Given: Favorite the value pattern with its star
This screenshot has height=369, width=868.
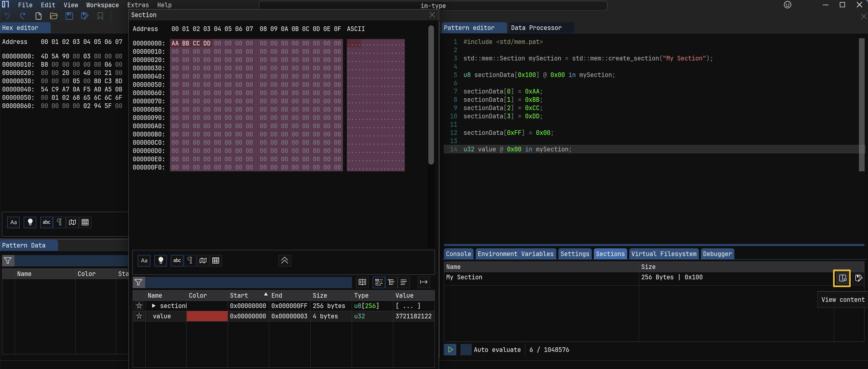Looking at the screenshot, I should coord(139,316).
